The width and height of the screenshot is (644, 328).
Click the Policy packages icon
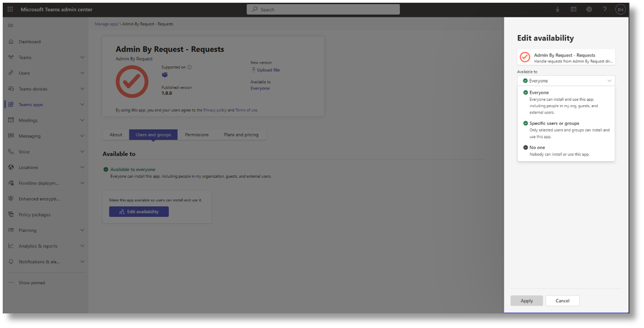click(11, 214)
